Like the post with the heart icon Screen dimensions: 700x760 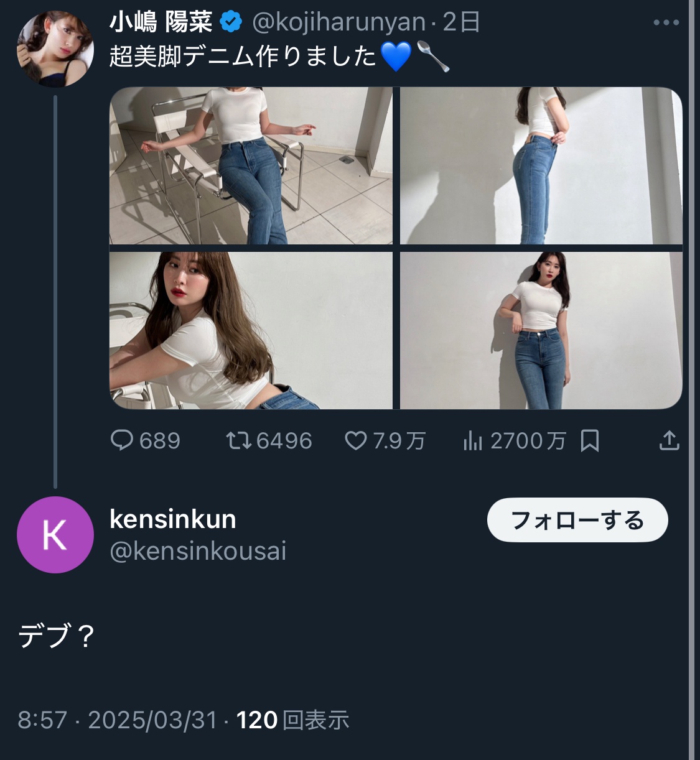(x=356, y=441)
